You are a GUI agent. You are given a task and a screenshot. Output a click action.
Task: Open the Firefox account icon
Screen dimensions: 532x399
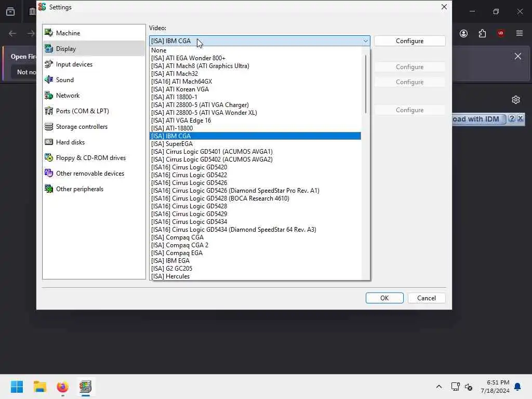463,33
